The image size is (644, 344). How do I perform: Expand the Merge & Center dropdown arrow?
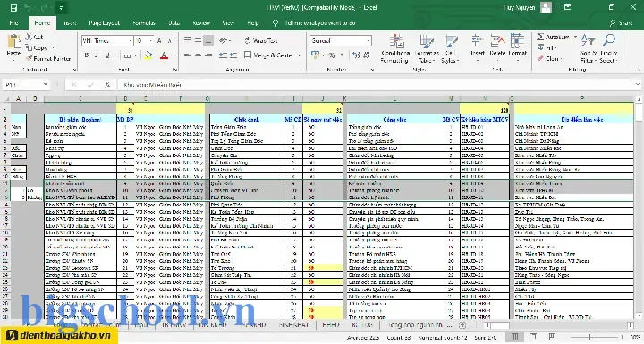click(x=299, y=55)
